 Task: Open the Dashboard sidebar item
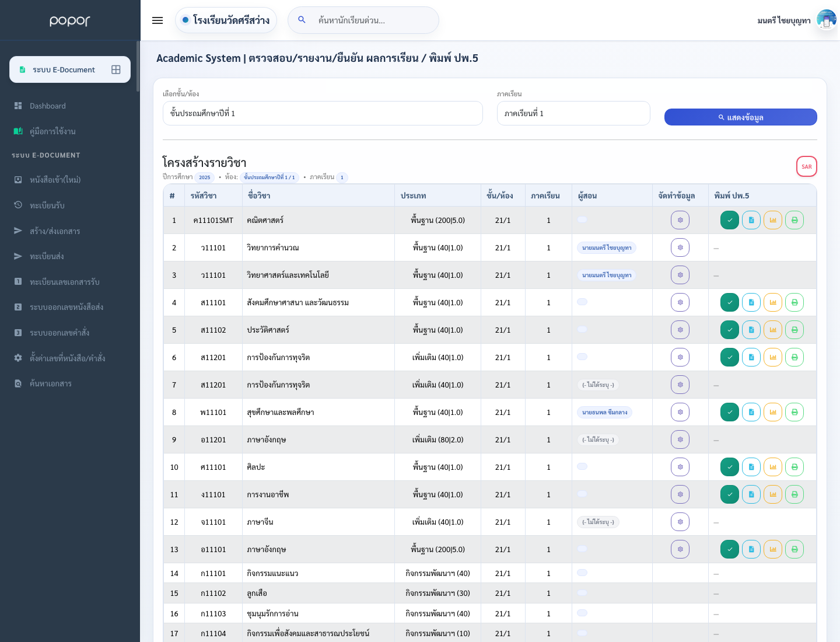point(70,106)
